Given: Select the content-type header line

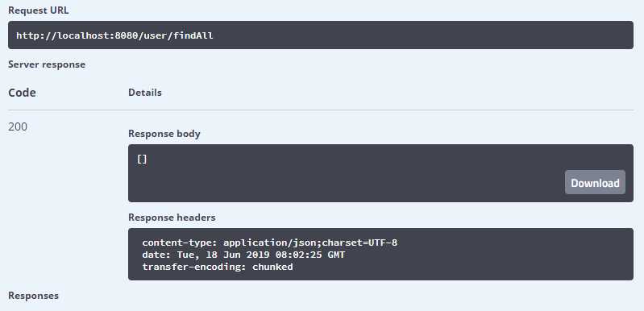Looking at the screenshot, I should tap(270, 243).
